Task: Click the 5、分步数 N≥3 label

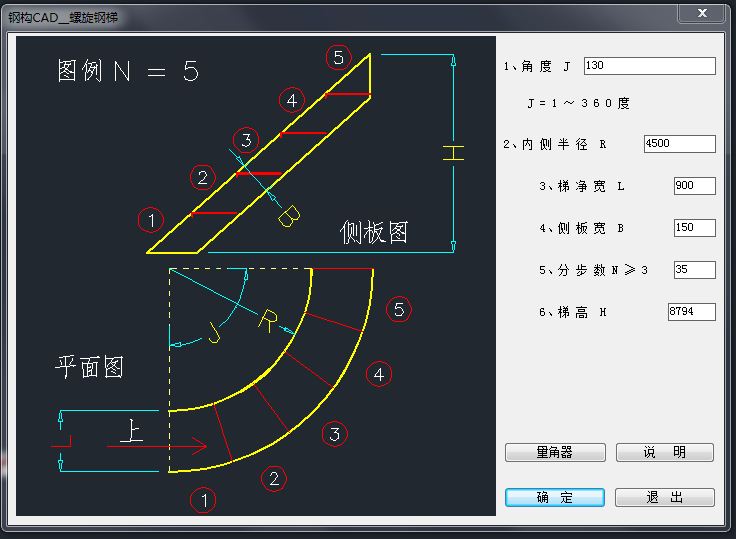Action: tap(594, 270)
